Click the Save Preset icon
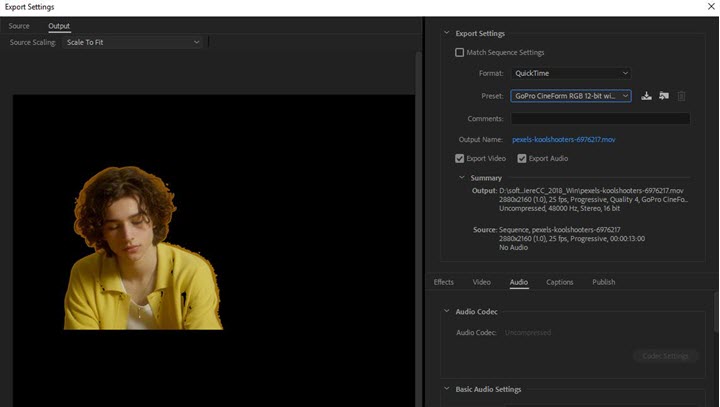Viewport: 720px width, 407px height. coord(647,96)
